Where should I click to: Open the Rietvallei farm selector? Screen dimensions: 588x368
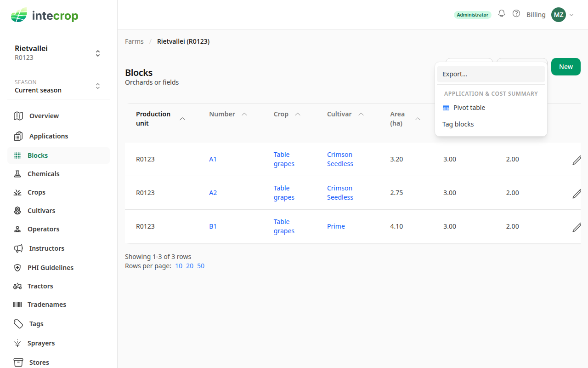58,53
